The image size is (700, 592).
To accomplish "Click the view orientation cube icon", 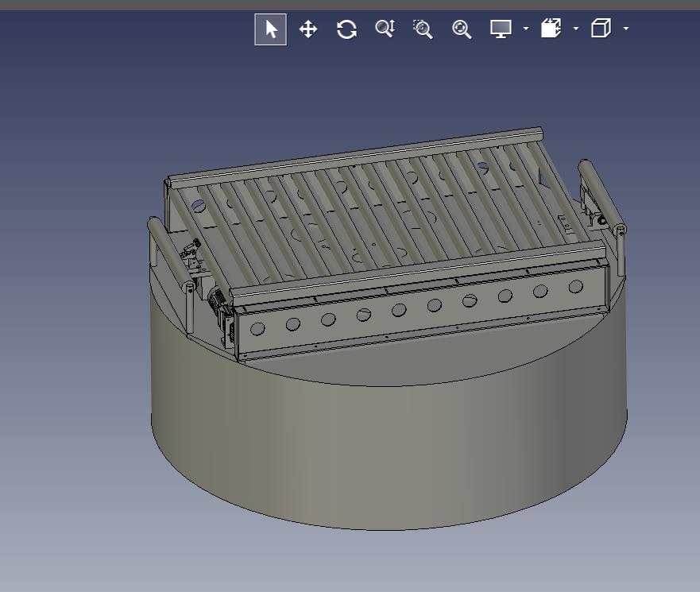I will [601, 28].
